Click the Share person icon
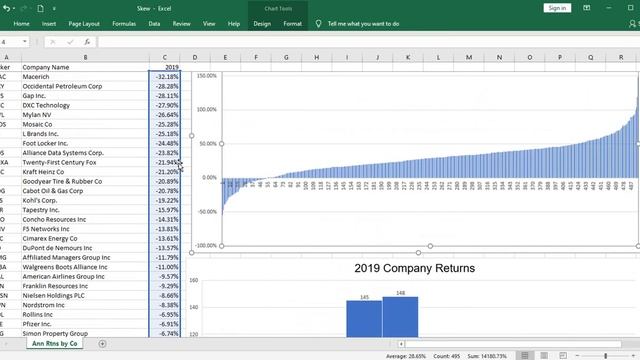 tap(632, 24)
